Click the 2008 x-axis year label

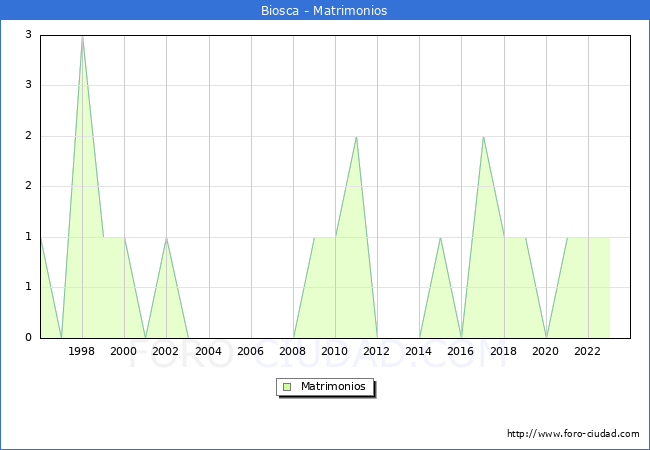click(293, 351)
